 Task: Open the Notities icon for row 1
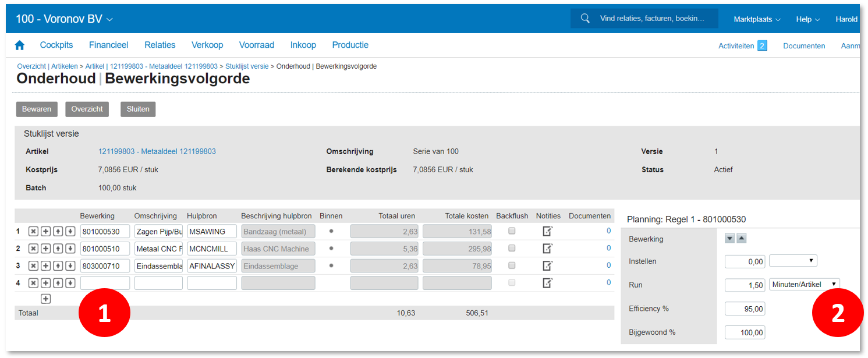pos(547,231)
